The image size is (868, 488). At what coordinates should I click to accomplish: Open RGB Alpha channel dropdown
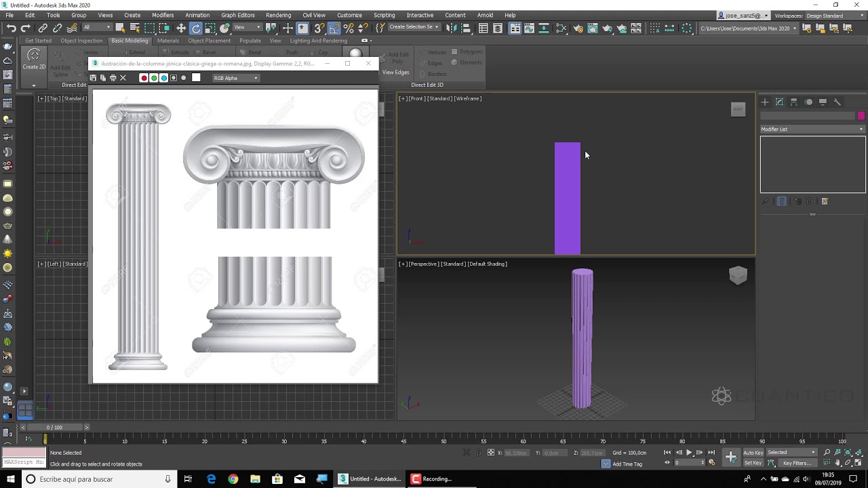click(235, 78)
